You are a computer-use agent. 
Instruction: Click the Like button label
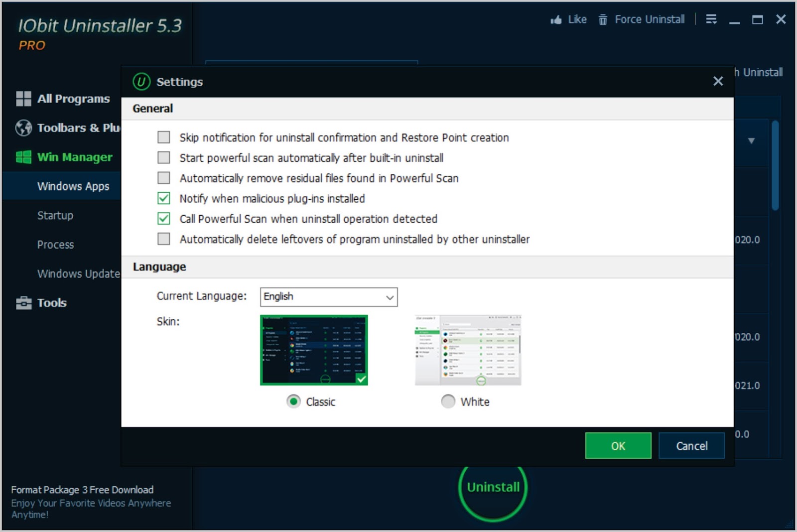tap(577, 19)
